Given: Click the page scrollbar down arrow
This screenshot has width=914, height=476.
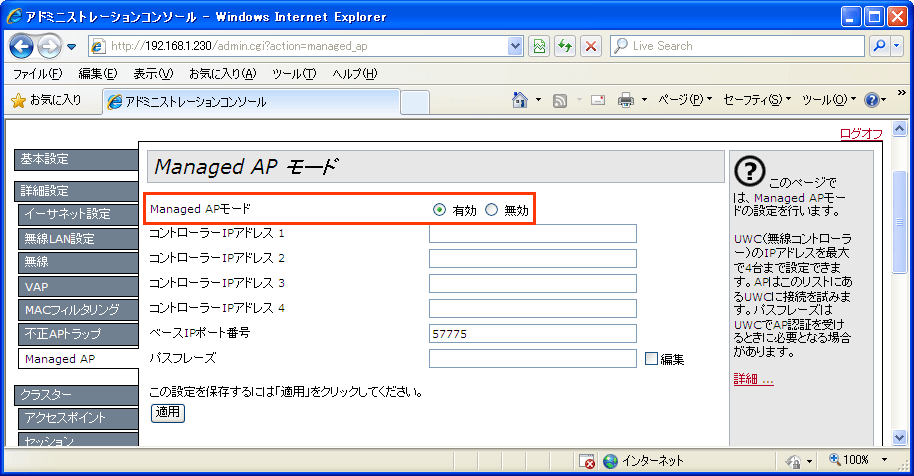Looking at the screenshot, I should point(899,437).
